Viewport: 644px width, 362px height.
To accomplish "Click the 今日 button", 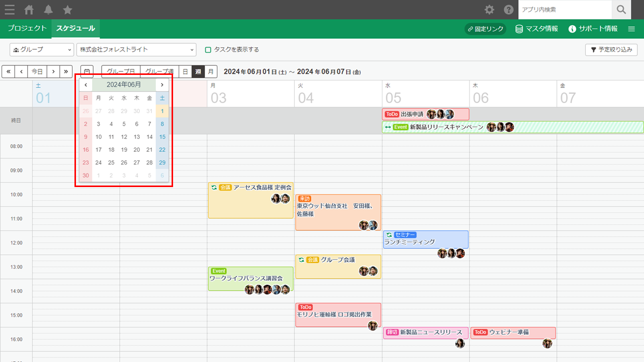I will pyautogui.click(x=37, y=71).
